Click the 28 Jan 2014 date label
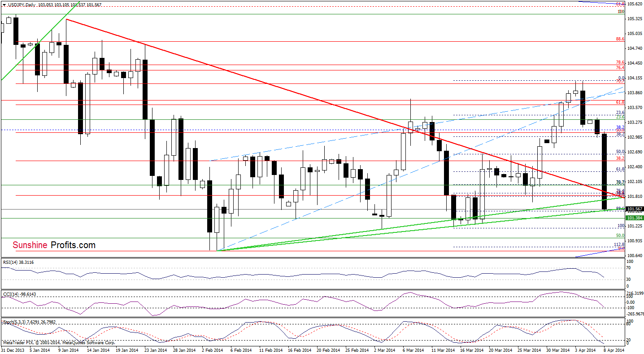Image resolution: width=644 pixels, height=354 pixels. pyautogui.click(x=183, y=350)
